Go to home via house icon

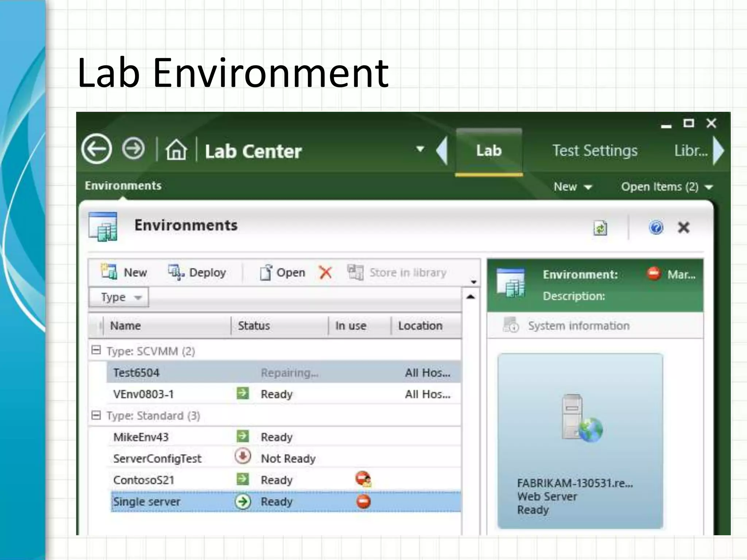pos(176,150)
